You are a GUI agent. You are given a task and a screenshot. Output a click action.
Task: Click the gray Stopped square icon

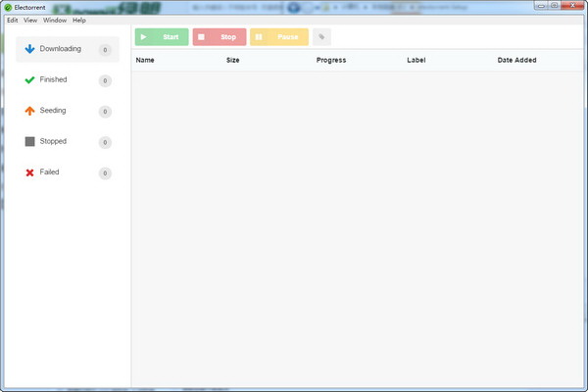coord(29,141)
